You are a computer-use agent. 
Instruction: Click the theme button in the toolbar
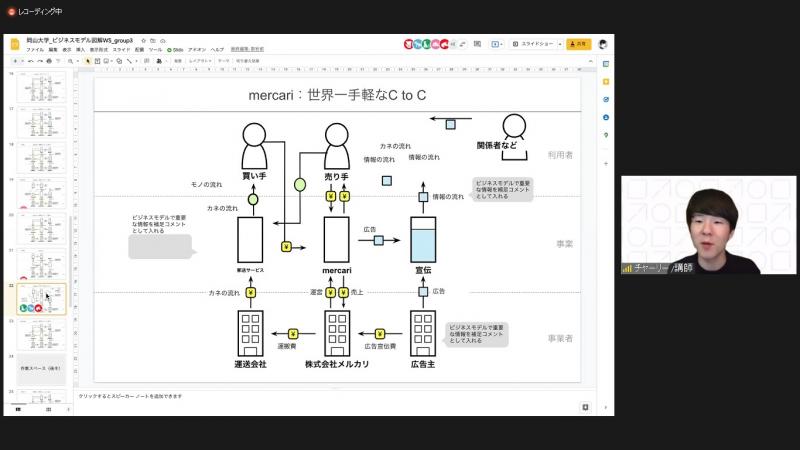pos(223,61)
